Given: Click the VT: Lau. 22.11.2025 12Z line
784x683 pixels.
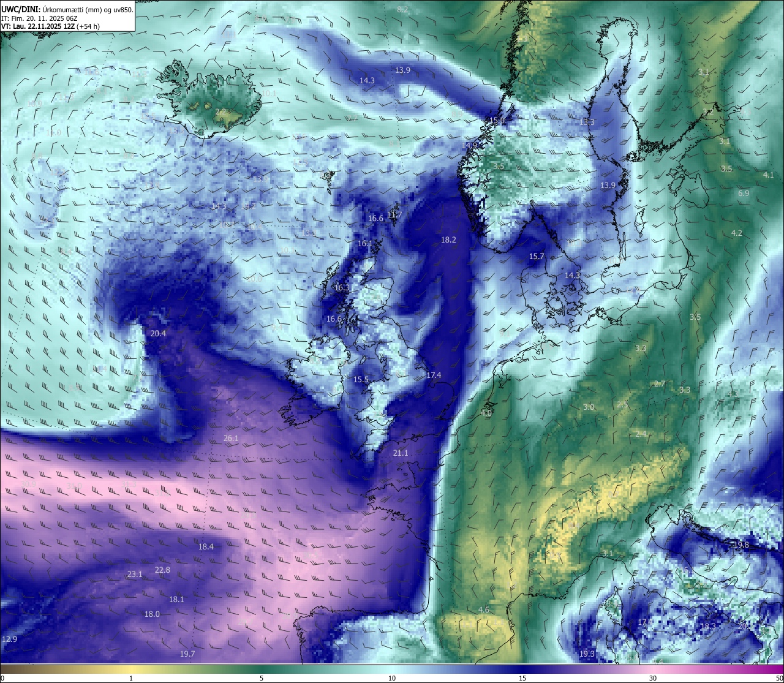Looking at the screenshot, I should (50, 26).
